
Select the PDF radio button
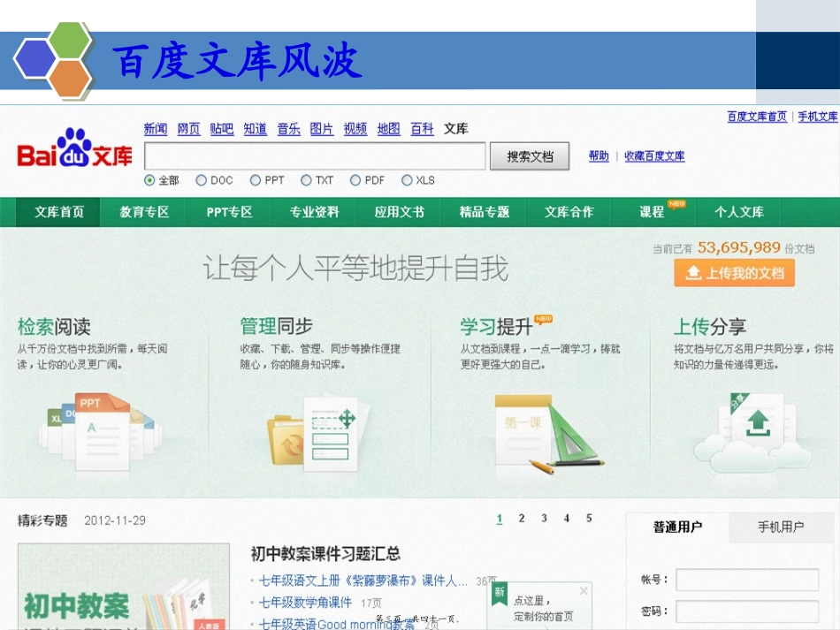coord(355,180)
